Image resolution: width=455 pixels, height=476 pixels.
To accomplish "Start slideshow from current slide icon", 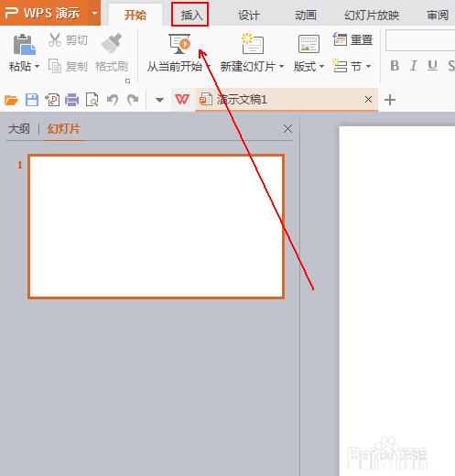I will 179,44.
